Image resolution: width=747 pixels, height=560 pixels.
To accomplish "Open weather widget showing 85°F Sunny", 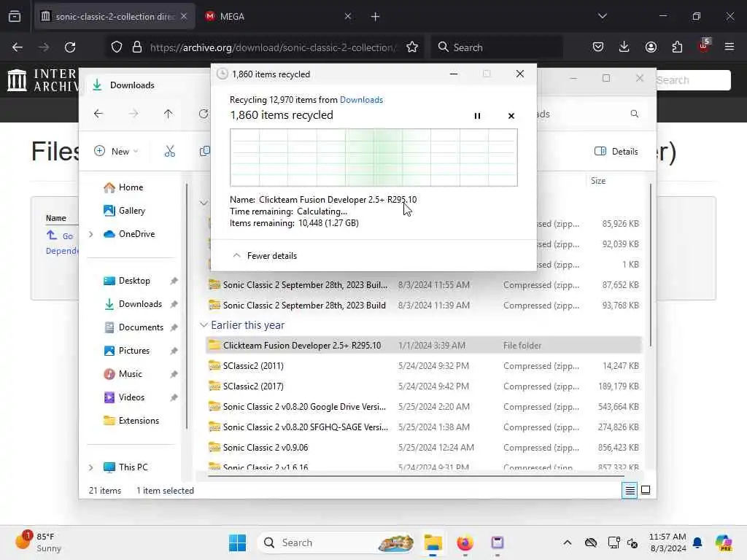I will 38,542.
